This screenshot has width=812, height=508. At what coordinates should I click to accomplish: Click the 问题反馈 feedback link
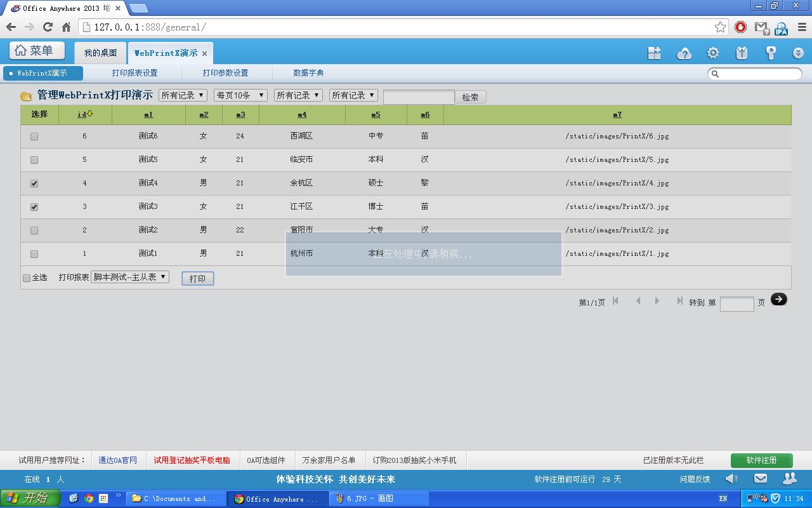click(x=695, y=479)
